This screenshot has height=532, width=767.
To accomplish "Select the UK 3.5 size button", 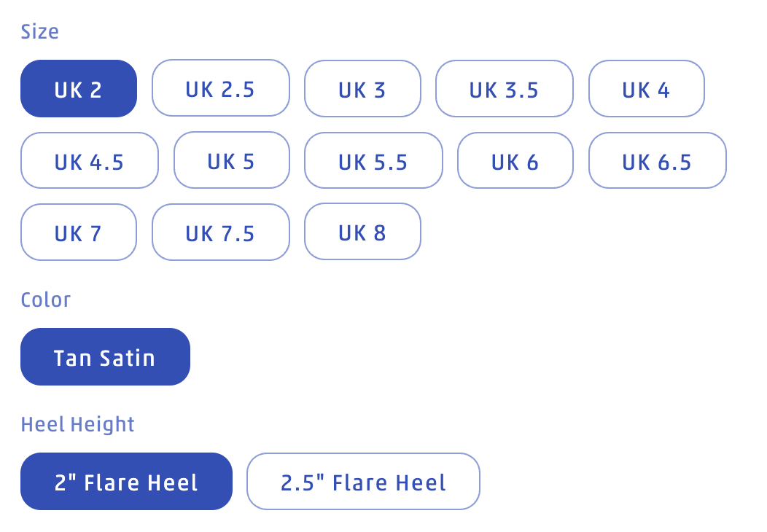I will 504,89.
